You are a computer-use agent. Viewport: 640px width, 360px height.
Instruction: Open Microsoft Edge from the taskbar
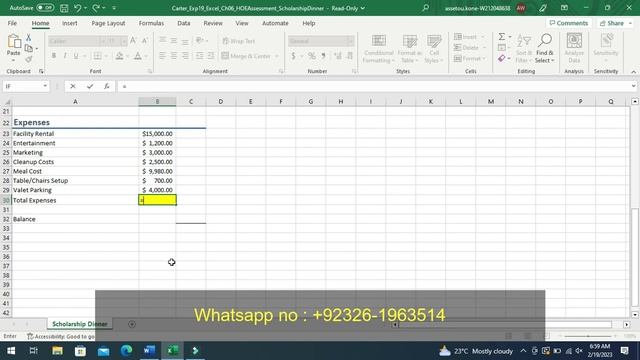click(x=127, y=351)
